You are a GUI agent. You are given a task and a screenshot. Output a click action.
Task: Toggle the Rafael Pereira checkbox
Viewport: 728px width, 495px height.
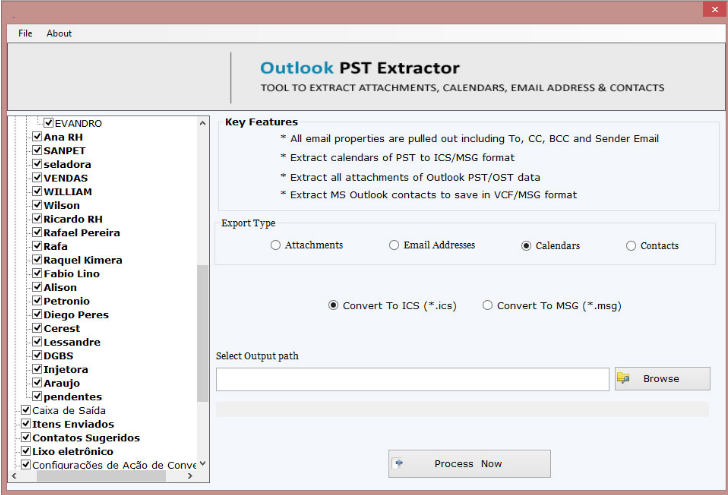click(37, 232)
